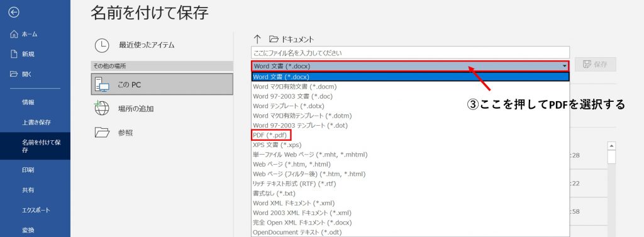Screen dimensions: 644x237
Task: Click the file list scrollbar up arrow
Action: click(x=611, y=146)
